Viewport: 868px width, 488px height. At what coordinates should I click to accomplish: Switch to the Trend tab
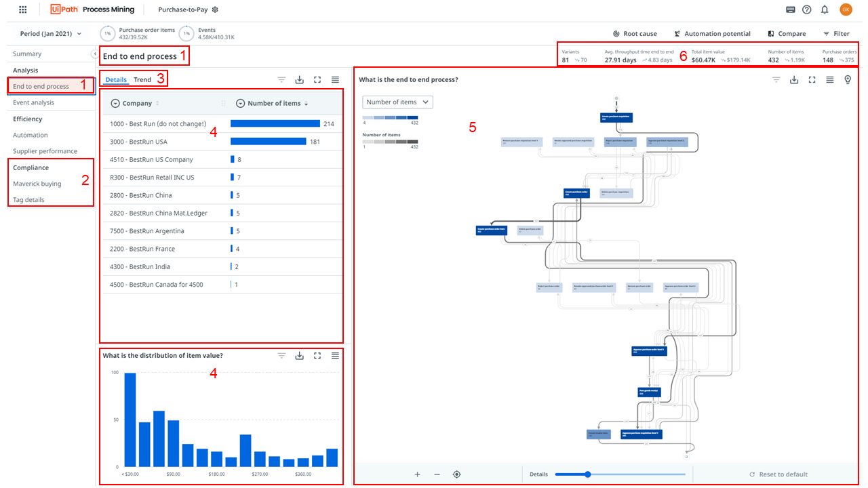[142, 79]
